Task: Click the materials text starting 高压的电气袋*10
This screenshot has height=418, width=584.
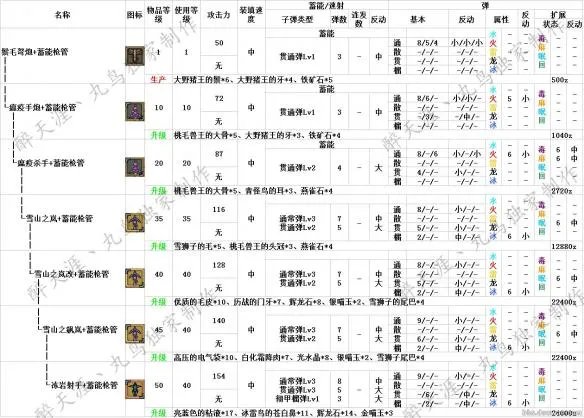Action: tap(299, 357)
